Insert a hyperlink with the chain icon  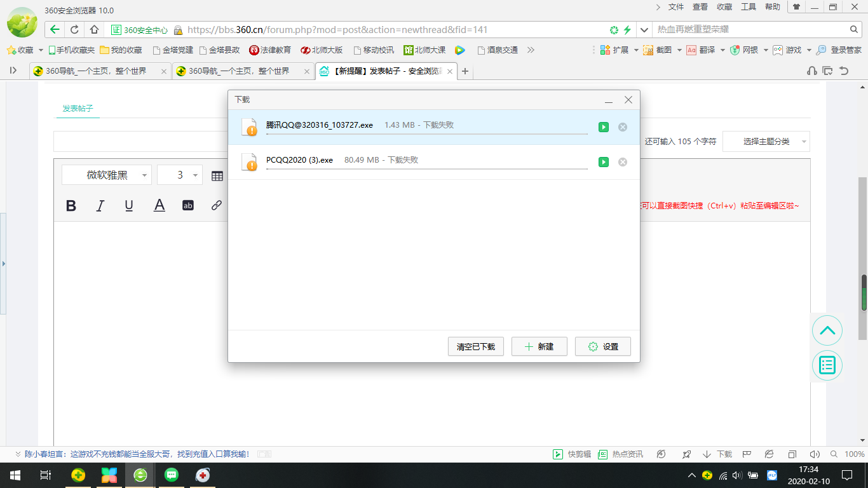click(217, 205)
